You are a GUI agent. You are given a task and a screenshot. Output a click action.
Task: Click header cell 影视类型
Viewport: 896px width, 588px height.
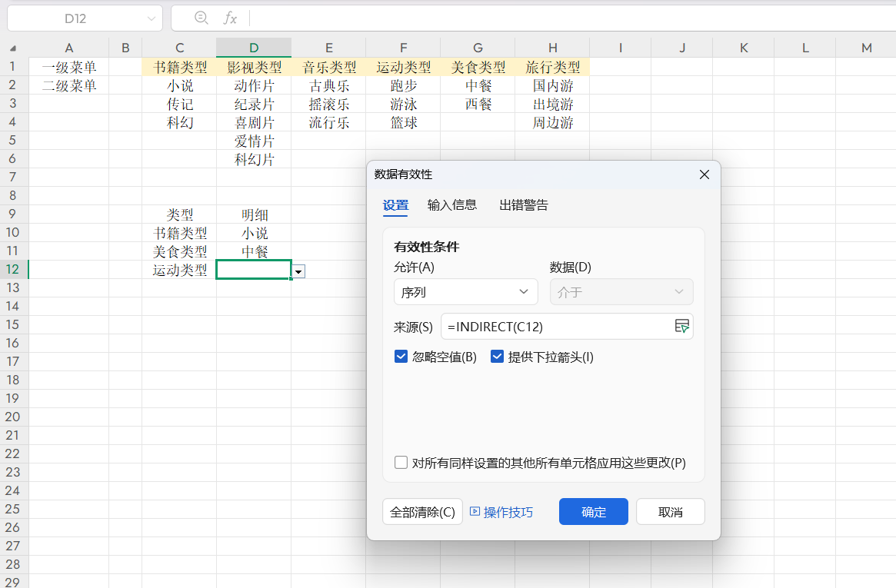254,67
